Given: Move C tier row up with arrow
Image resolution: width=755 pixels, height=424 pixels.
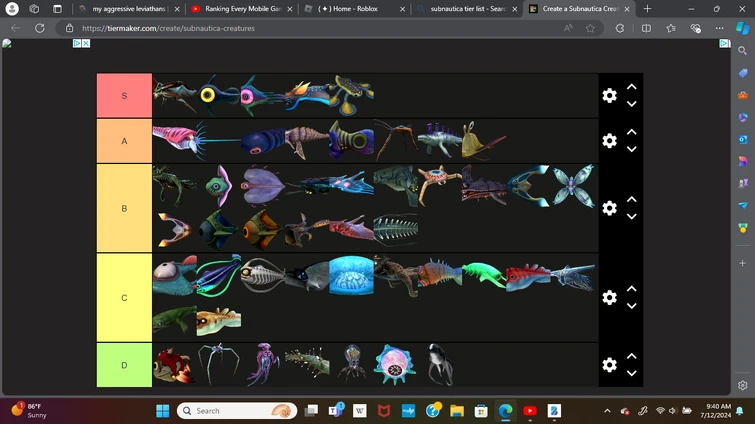Looking at the screenshot, I should point(632,289).
